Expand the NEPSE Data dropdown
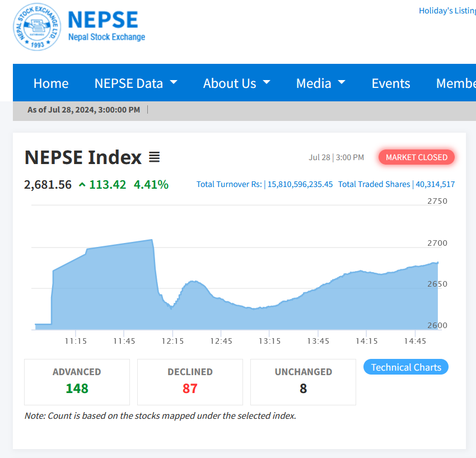 pyautogui.click(x=136, y=83)
